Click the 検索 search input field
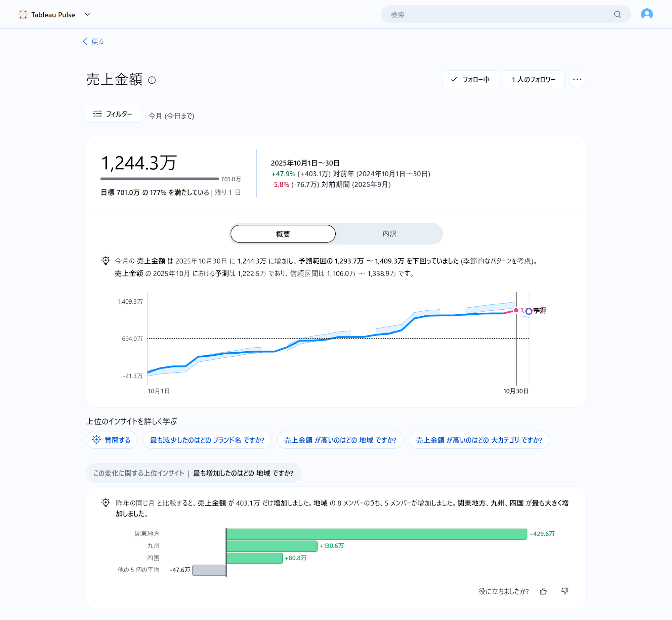This screenshot has height=620, width=672. click(497, 14)
